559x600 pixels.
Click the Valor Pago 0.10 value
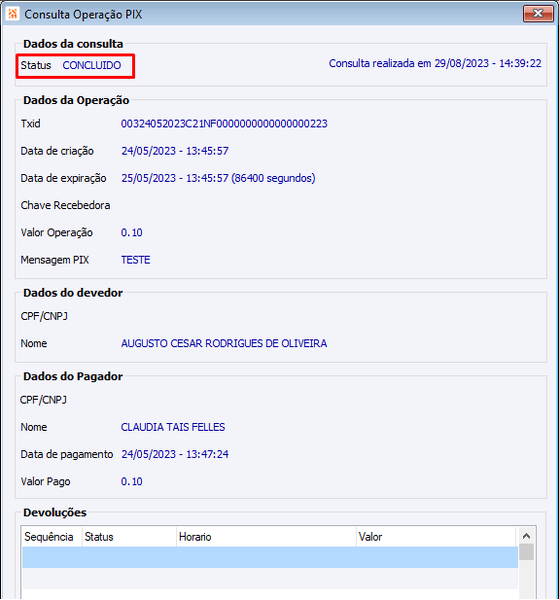[132, 481]
